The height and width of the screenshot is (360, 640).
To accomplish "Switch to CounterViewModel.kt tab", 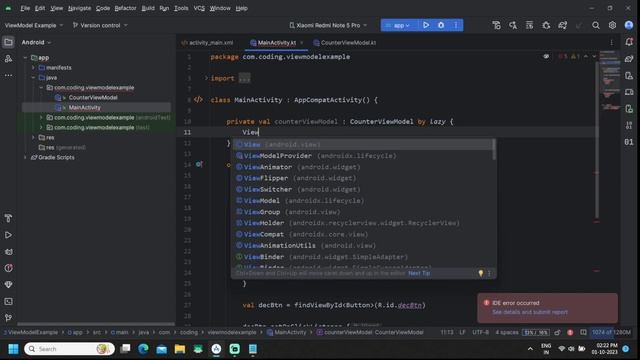I will (x=345, y=42).
